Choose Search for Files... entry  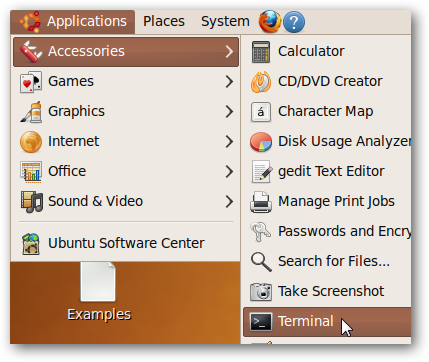click(327, 261)
